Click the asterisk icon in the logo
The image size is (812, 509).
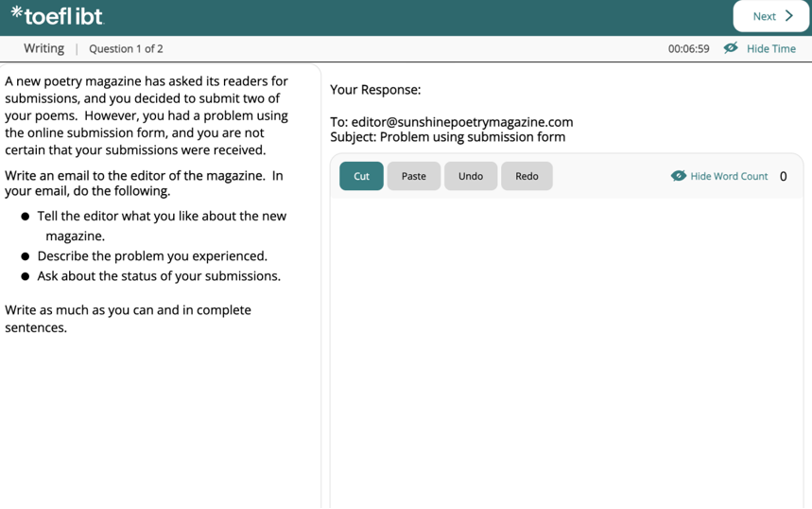click(x=17, y=12)
